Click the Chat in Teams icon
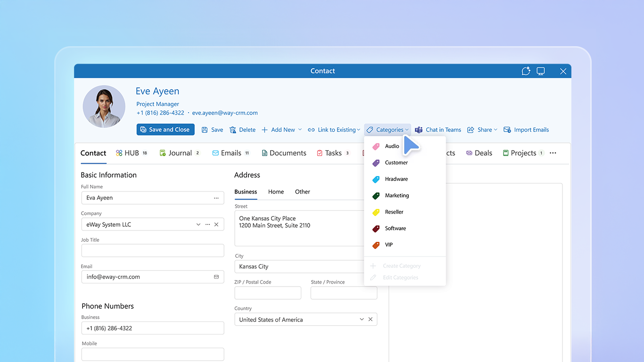 [x=419, y=130]
